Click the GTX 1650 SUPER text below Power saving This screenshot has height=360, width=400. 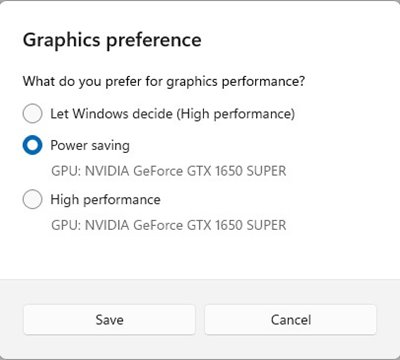[236, 171]
